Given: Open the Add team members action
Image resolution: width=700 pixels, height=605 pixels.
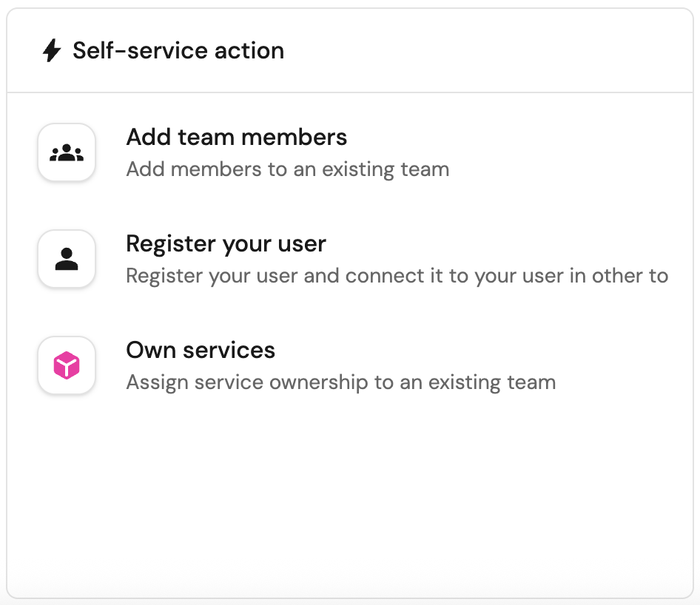Looking at the screenshot, I should [236, 138].
